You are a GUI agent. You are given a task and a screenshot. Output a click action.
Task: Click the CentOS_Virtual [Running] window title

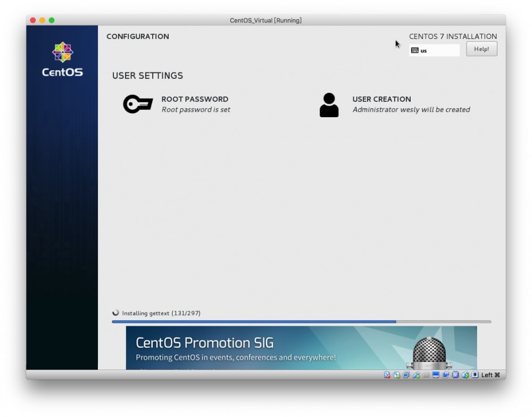(x=265, y=20)
